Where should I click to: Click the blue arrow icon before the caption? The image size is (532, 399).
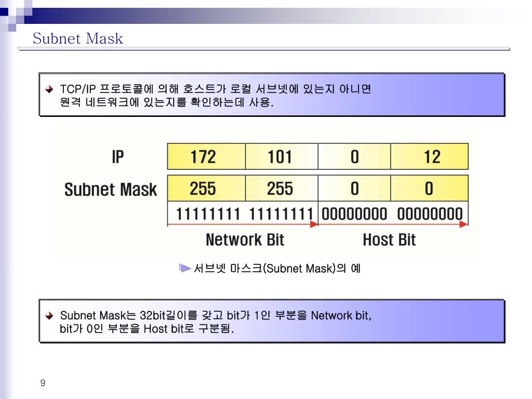point(185,268)
